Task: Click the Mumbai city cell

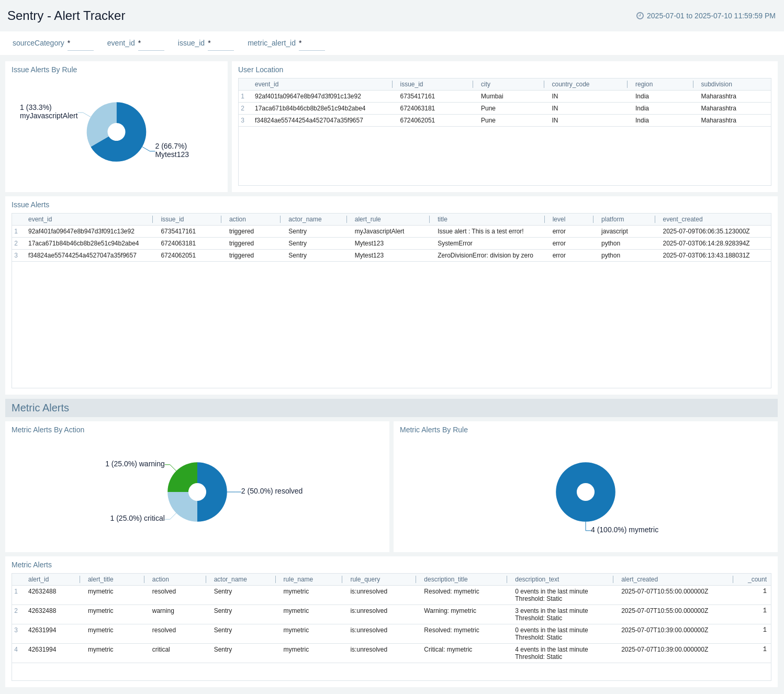Action: pyautogui.click(x=492, y=96)
